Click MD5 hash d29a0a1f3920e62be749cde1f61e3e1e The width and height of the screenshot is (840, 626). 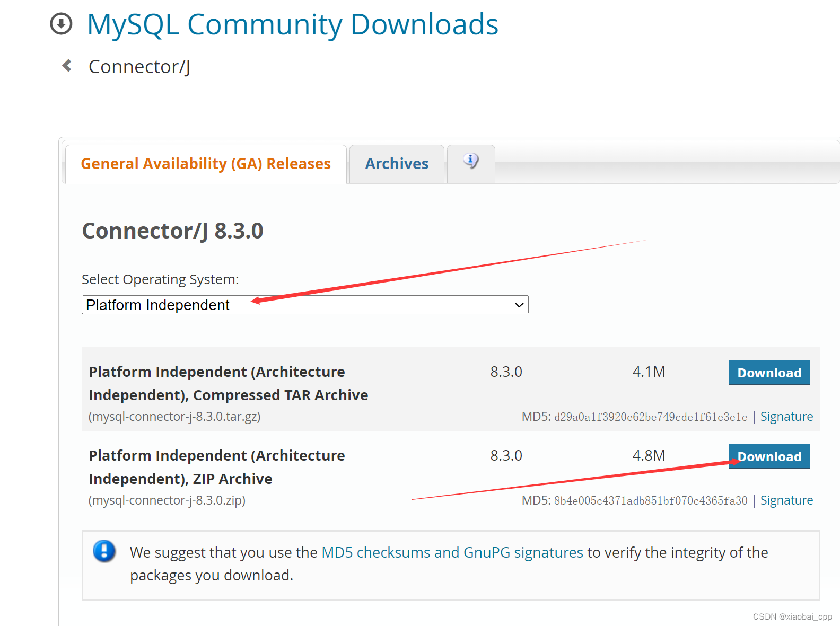point(651,417)
